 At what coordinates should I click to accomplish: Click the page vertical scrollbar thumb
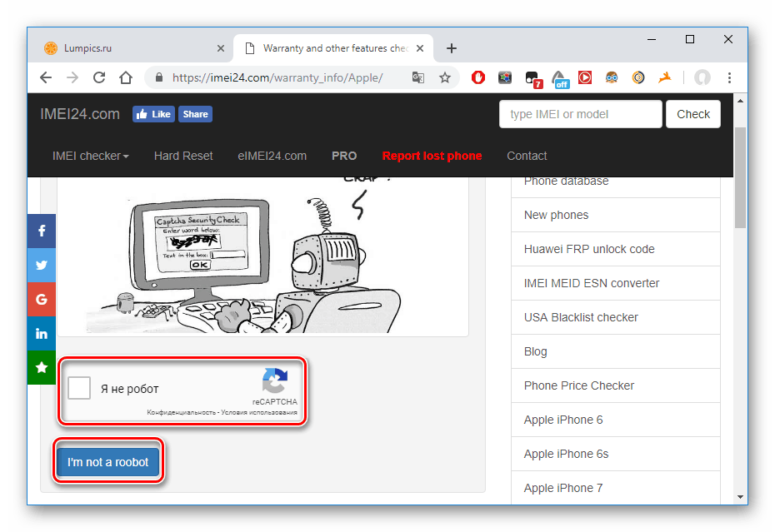click(x=740, y=178)
